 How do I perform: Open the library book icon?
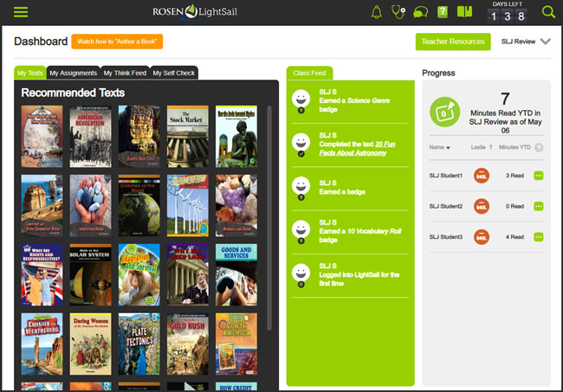[465, 12]
